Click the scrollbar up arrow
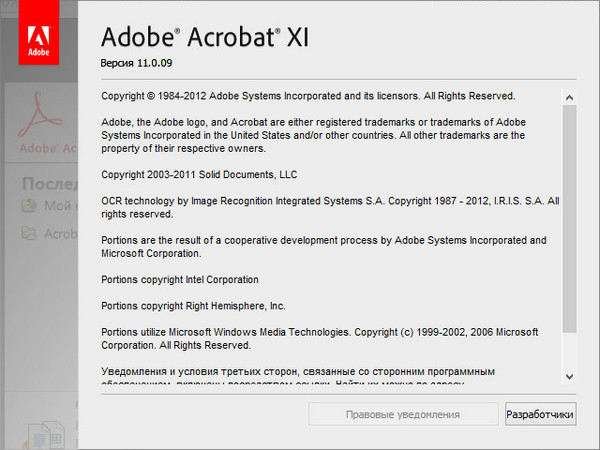600x450 pixels. pos(569,98)
